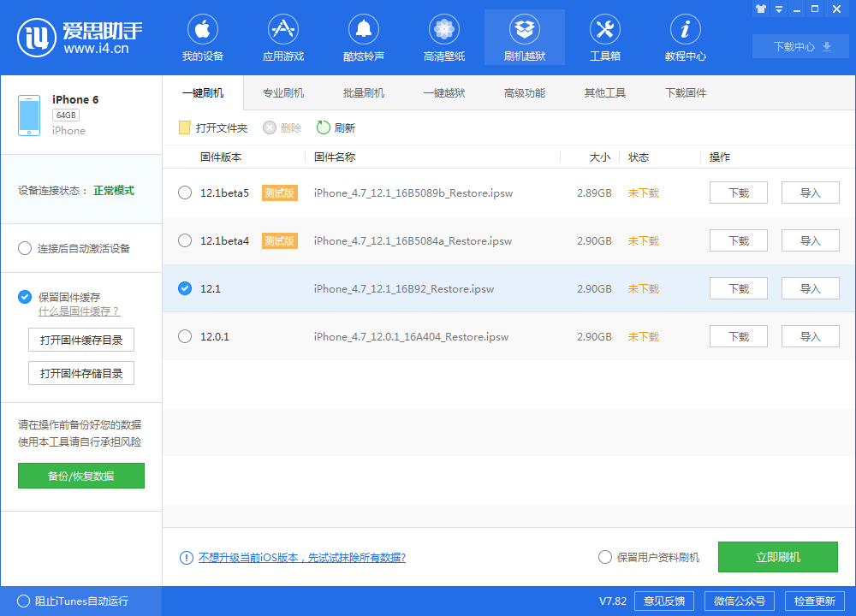The width and height of the screenshot is (856, 616).
Task: Open the 下载中心 panel
Action: (x=800, y=46)
